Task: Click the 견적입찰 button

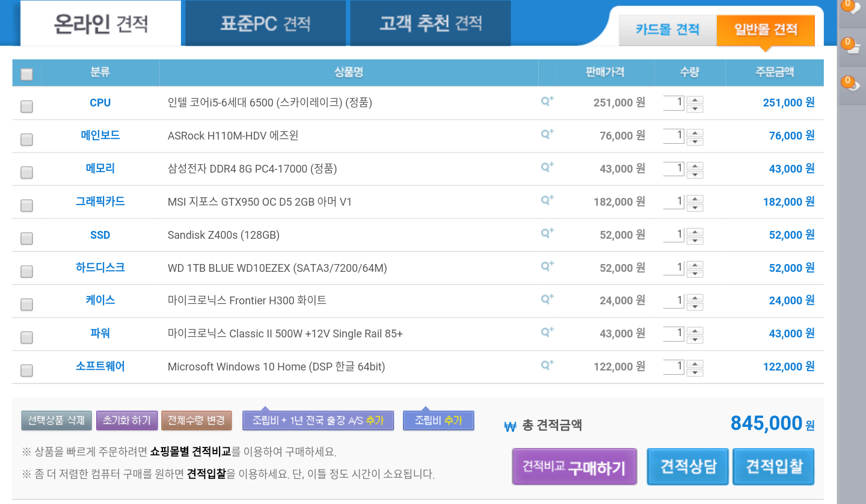Action: [x=774, y=467]
